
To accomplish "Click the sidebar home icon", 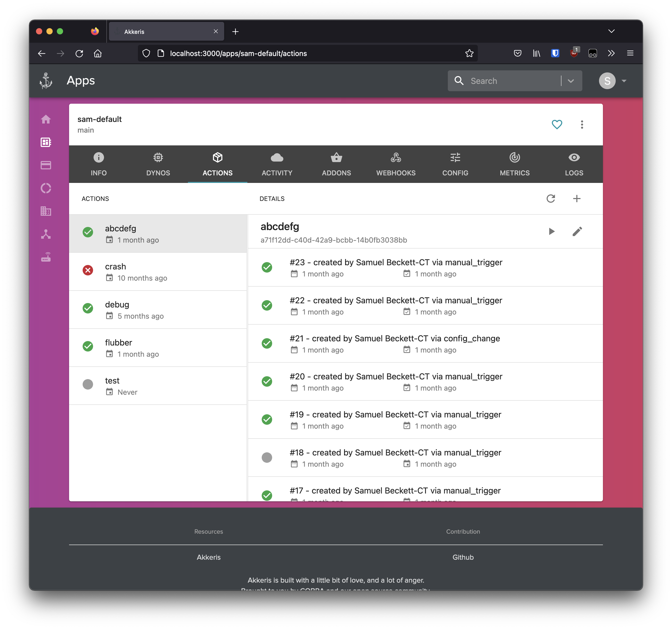I will (46, 119).
